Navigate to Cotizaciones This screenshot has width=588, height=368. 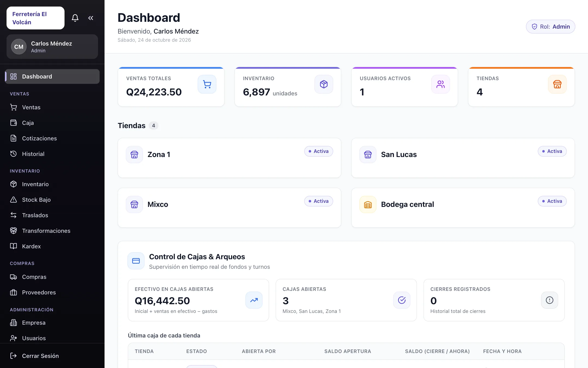click(x=52, y=138)
